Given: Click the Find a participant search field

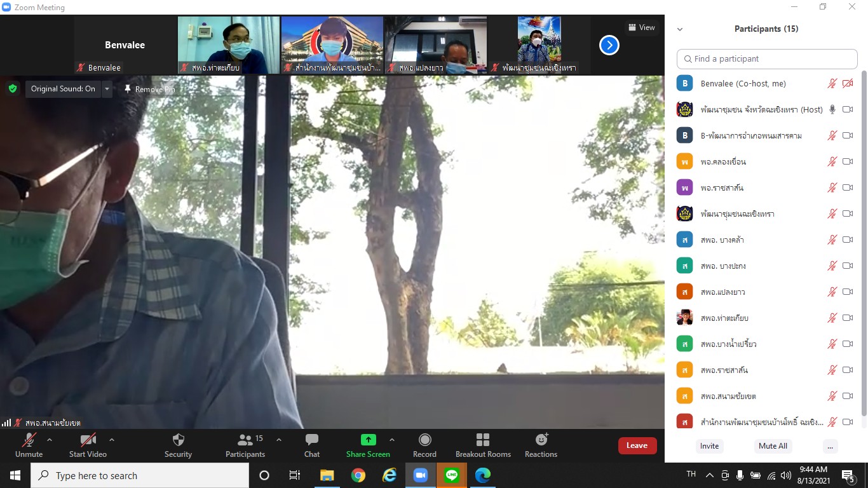Looking at the screenshot, I should (767, 59).
